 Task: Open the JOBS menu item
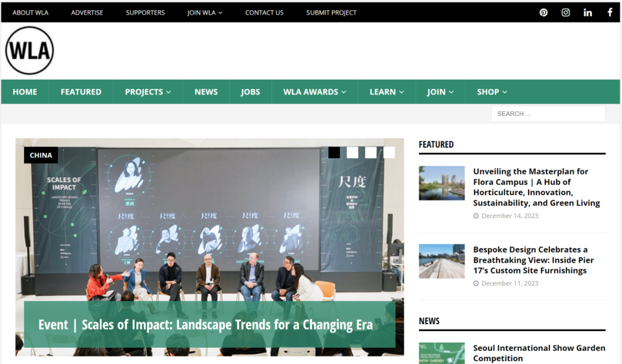tap(251, 92)
